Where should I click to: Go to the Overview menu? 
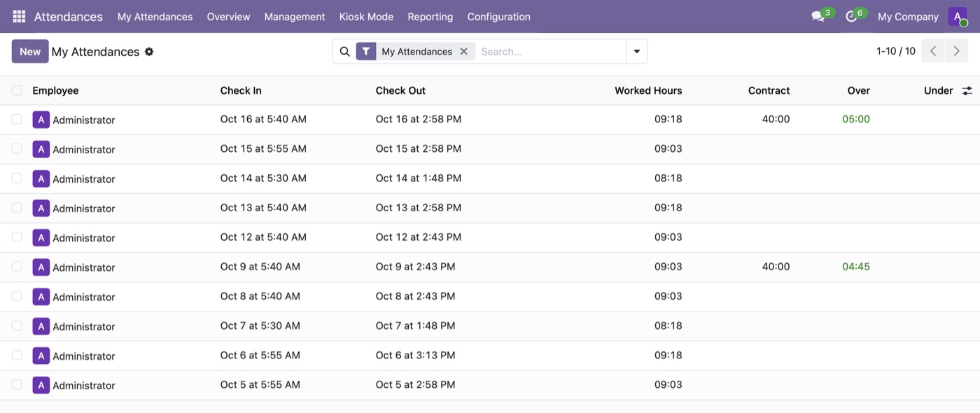coord(228,17)
